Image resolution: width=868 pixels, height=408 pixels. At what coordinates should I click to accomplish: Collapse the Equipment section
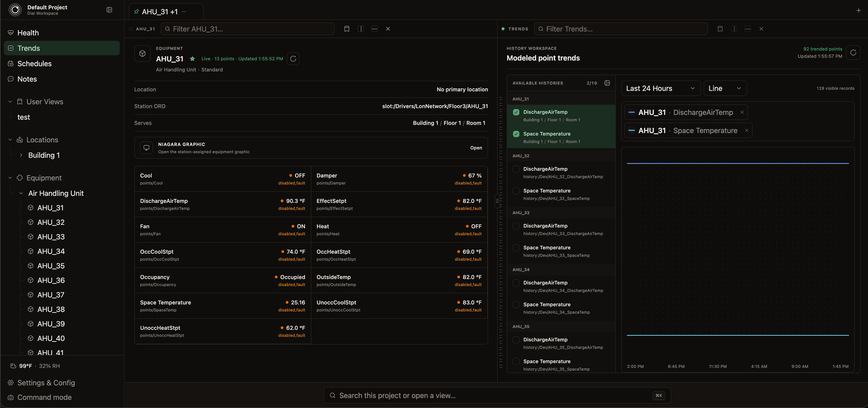click(x=10, y=178)
